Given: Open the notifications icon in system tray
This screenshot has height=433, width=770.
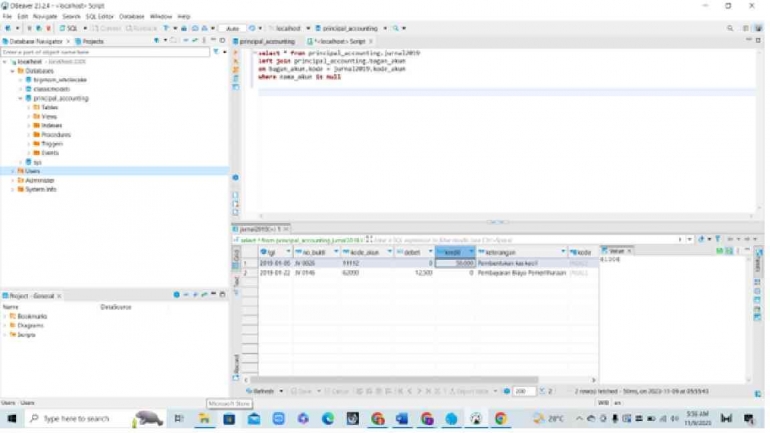Looking at the screenshot, I should (x=748, y=419).
